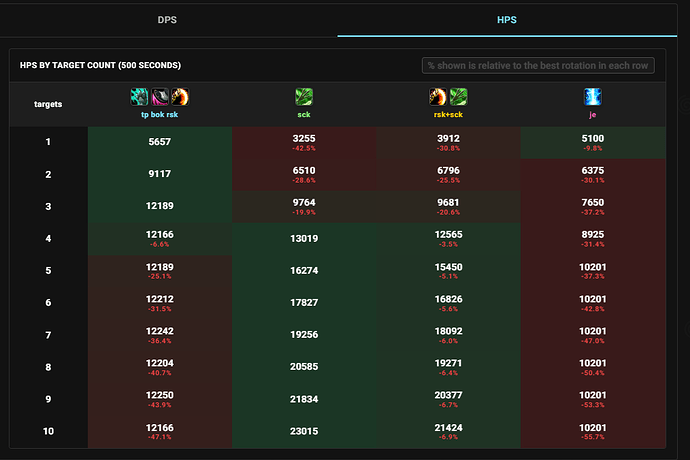Click the HPS by target count heading
This screenshot has width=690, height=460.
click(100, 65)
